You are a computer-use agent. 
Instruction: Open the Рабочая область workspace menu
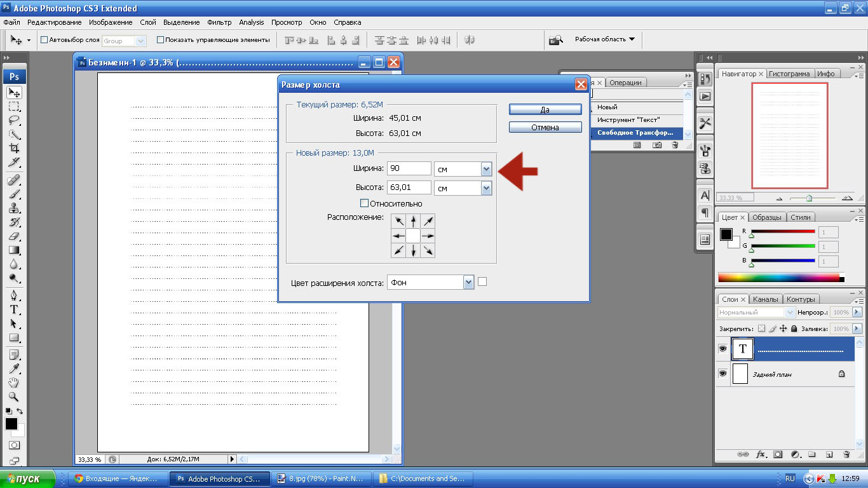pos(605,39)
